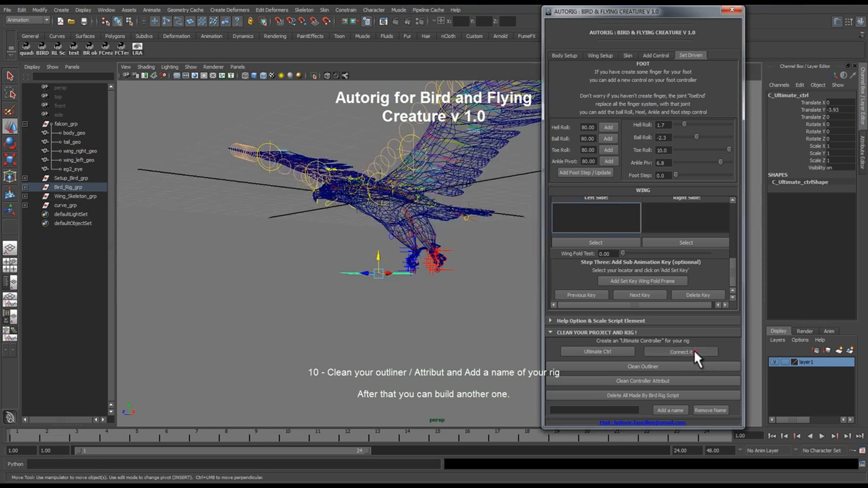Click the Ultimate Ctrl button
Image resolution: width=868 pixels, height=488 pixels.
pyautogui.click(x=597, y=351)
